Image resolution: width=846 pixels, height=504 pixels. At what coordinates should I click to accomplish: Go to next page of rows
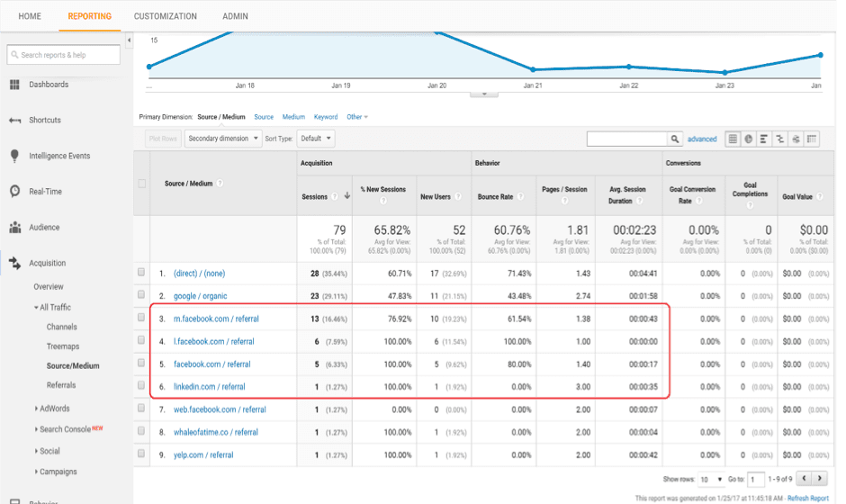[820, 479]
